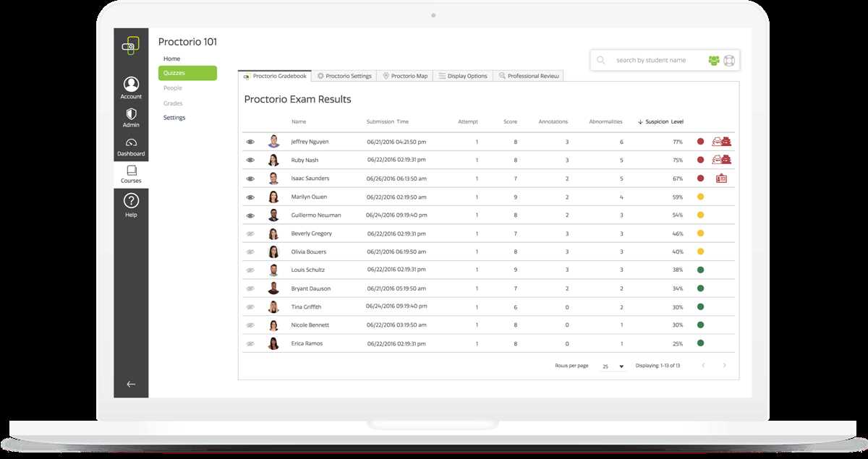Sort by the Annotations column header
Image resolution: width=868 pixels, height=459 pixels.
coord(553,122)
